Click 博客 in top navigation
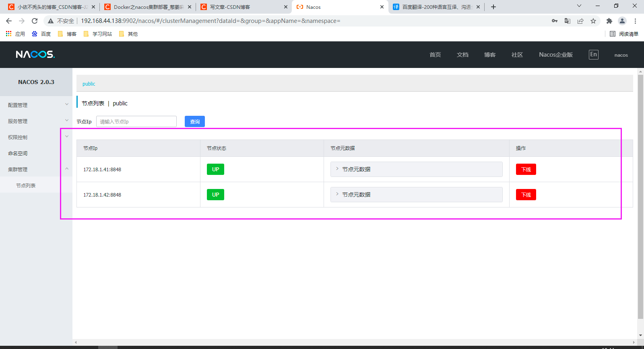644x349 pixels. [x=490, y=55]
